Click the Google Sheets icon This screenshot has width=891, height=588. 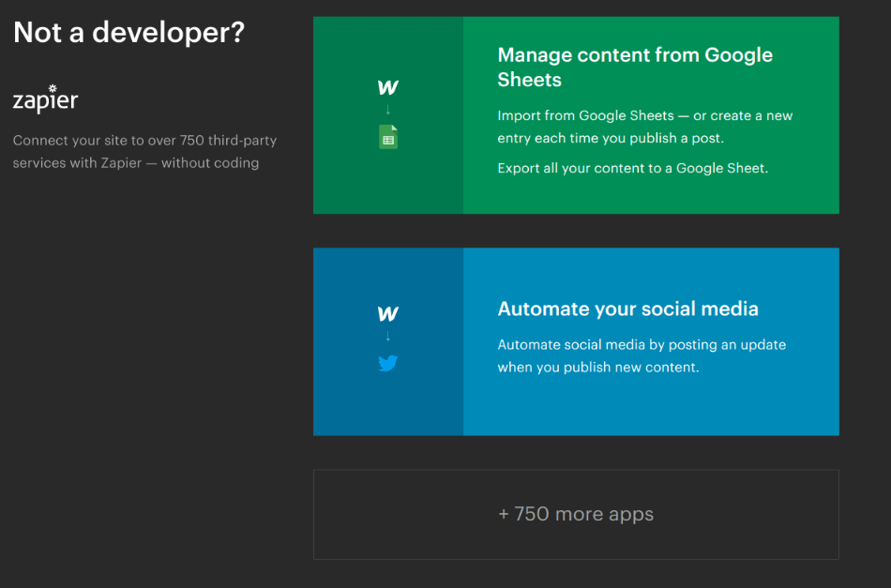(x=388, y=137)
